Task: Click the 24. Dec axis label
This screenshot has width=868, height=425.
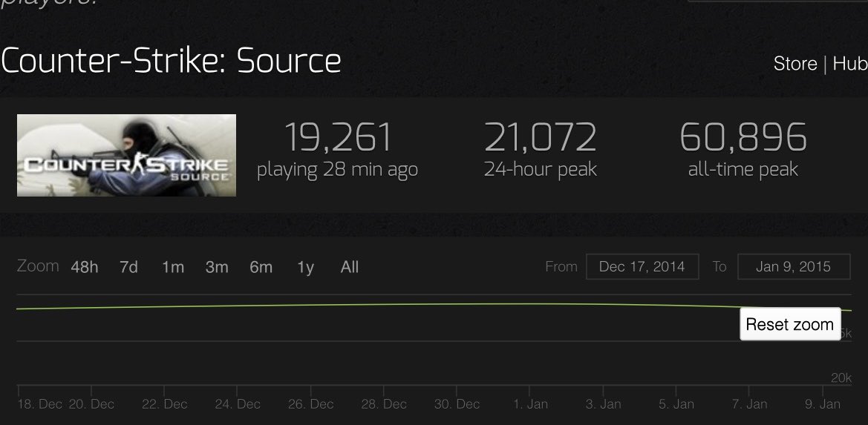Action: pos(238,404)
